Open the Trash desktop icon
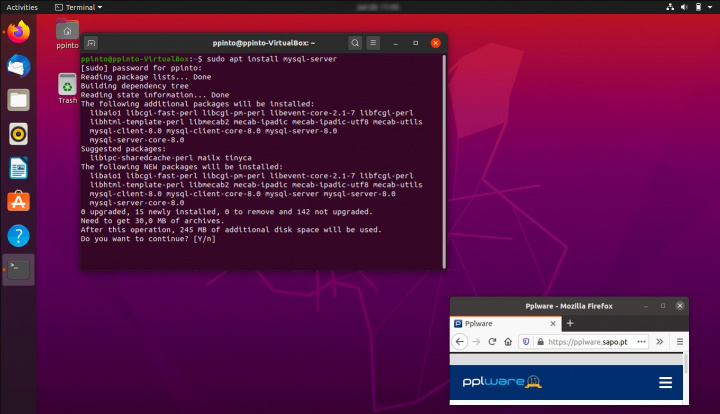 click(67, 87)
